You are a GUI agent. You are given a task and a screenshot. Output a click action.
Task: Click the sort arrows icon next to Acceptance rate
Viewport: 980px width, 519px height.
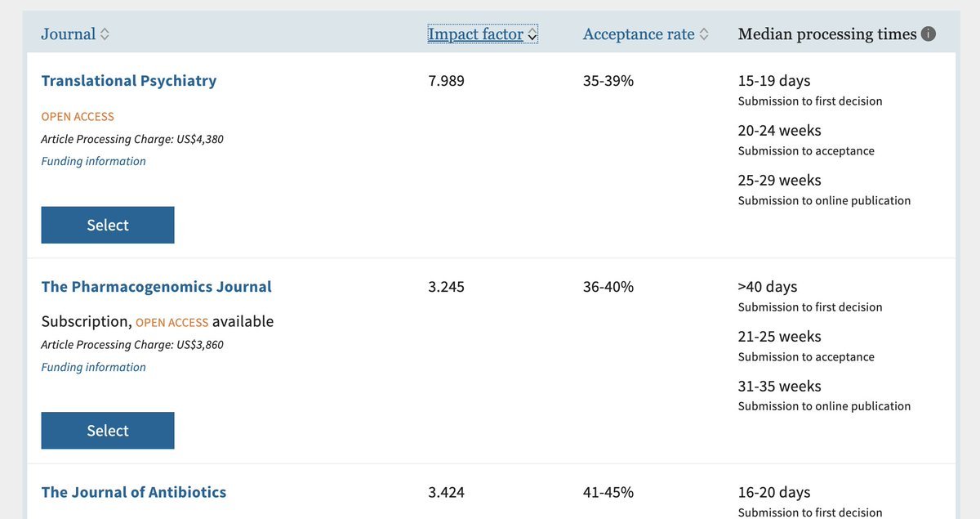coord(704,34)
